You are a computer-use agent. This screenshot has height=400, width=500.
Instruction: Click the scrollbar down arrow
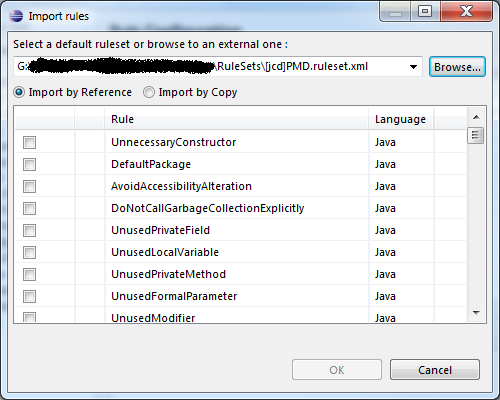[x=476, y=313]
